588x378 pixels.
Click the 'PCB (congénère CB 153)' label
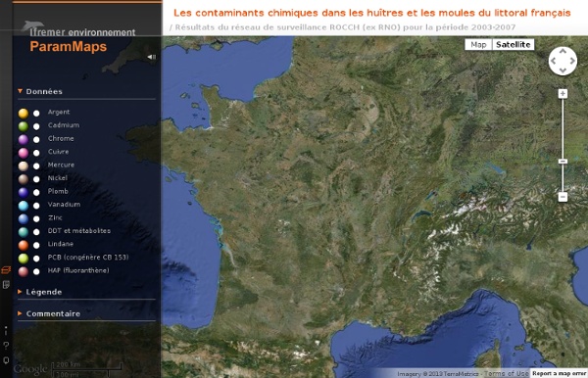(x=88, y=257)
